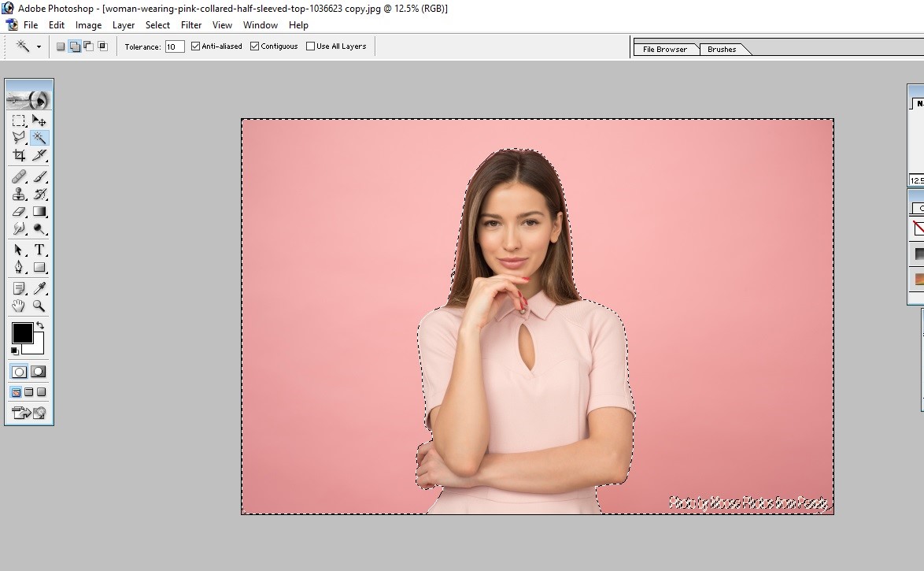Image resolution: width=924 pixels, height=571 pixels.
Task: Select the Polygonal Lasso tool
Action: point(19,138)
